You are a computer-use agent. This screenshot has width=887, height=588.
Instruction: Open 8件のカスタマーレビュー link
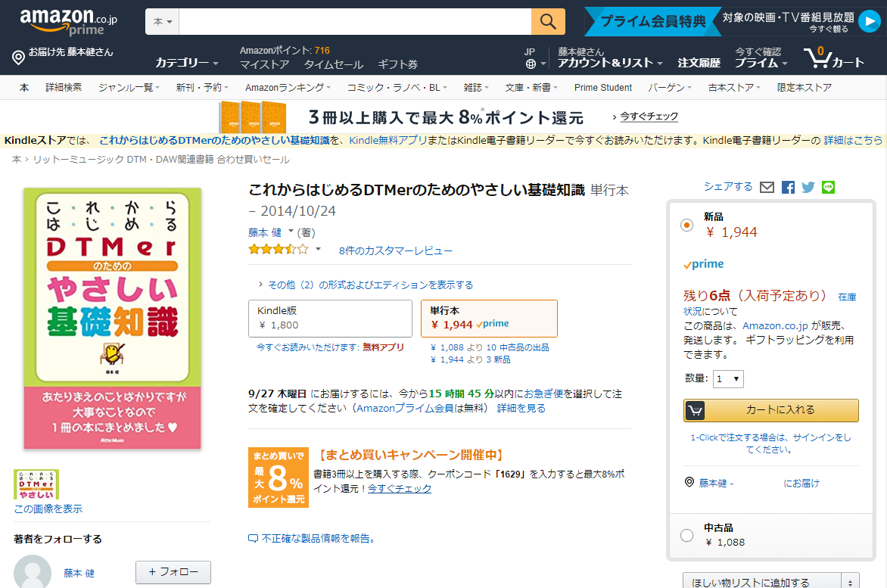395,250
